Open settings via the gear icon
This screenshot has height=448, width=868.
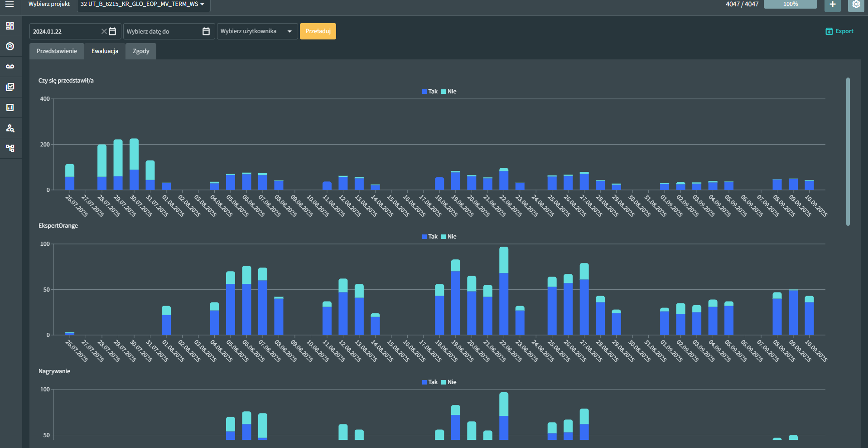click(856, 5)
